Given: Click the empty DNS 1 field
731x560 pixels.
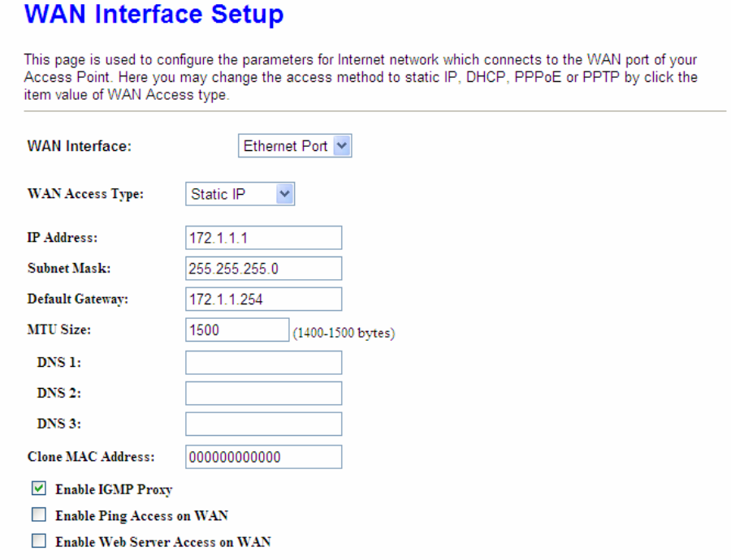Looking at the screenshot, I should [x=263, y=363].
